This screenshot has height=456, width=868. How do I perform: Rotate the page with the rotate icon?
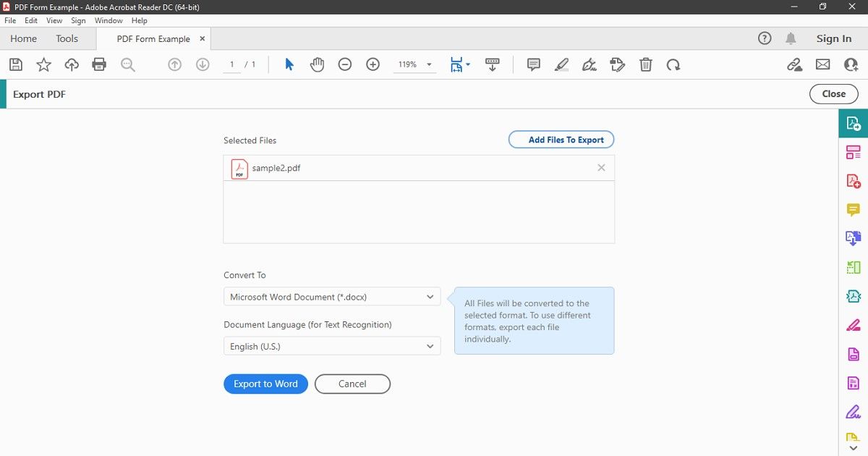coord(673,64)
